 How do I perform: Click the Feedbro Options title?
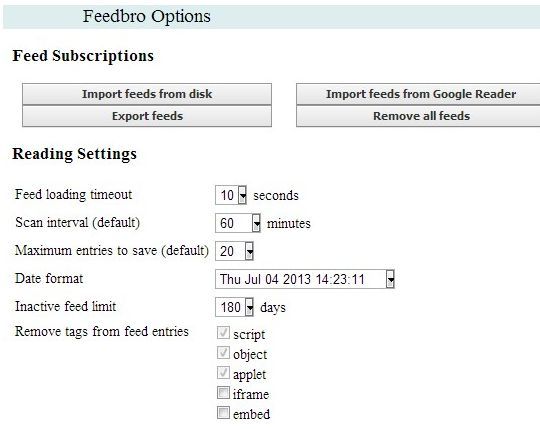click(146, 16)
